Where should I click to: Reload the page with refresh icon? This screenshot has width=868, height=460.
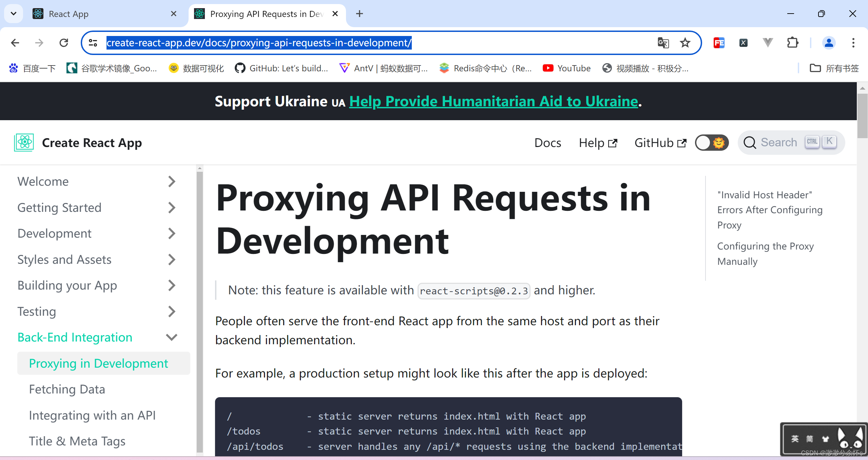[64, 43]
